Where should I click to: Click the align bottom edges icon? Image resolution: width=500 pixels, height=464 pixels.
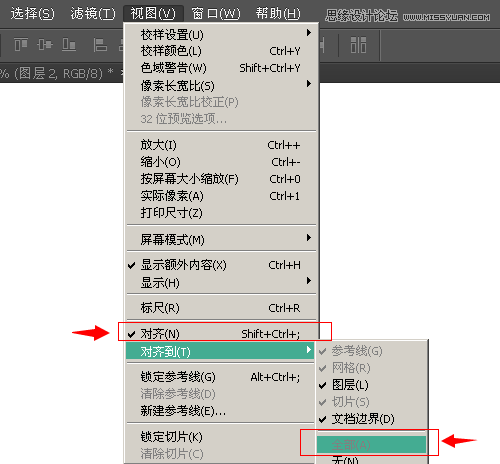click(69, 44)
